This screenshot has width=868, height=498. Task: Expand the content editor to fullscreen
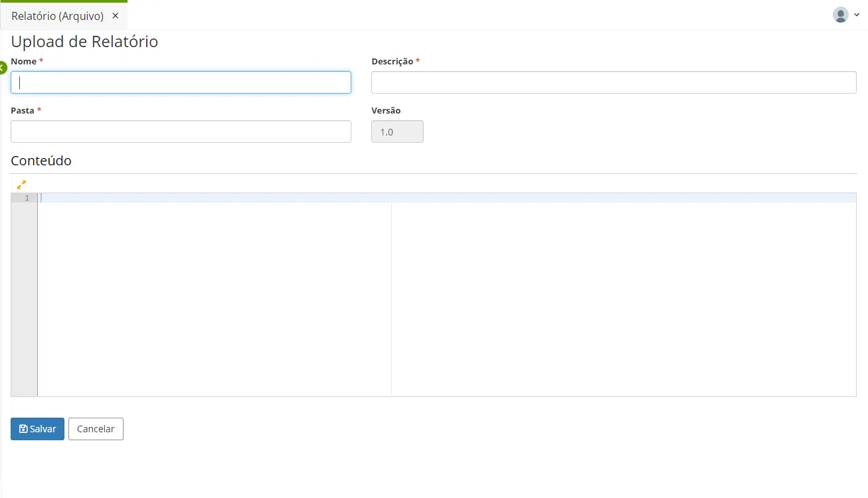tap(21, 185)
